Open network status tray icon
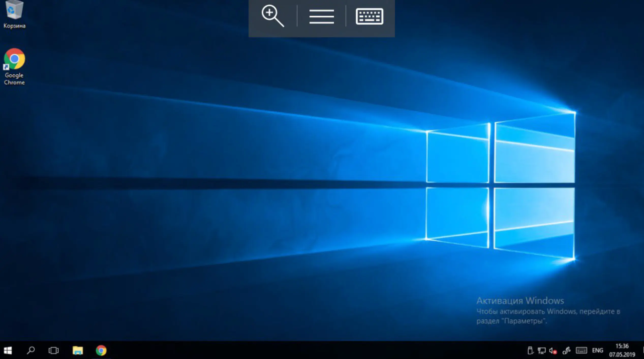644x359 pixels. pyautogui.click(x=541, y=351)
